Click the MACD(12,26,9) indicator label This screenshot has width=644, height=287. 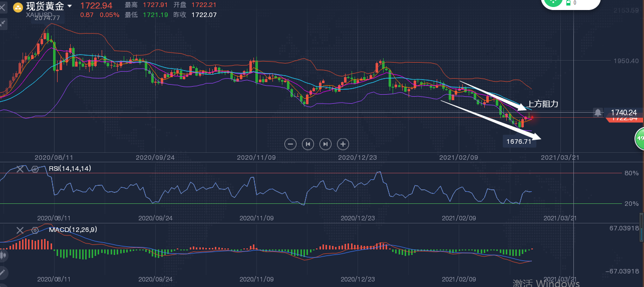point(73,229)
